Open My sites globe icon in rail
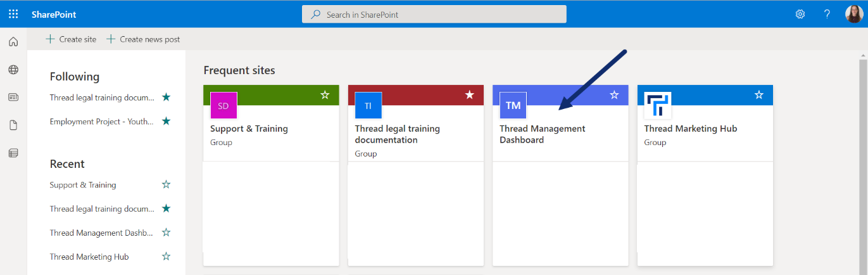This screenshot has width=868, height=275. click(13, 70)
